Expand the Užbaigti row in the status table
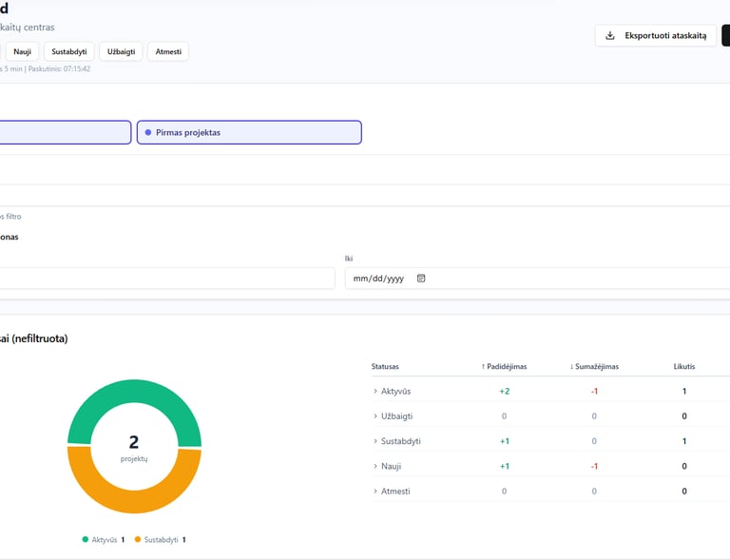 375,416
